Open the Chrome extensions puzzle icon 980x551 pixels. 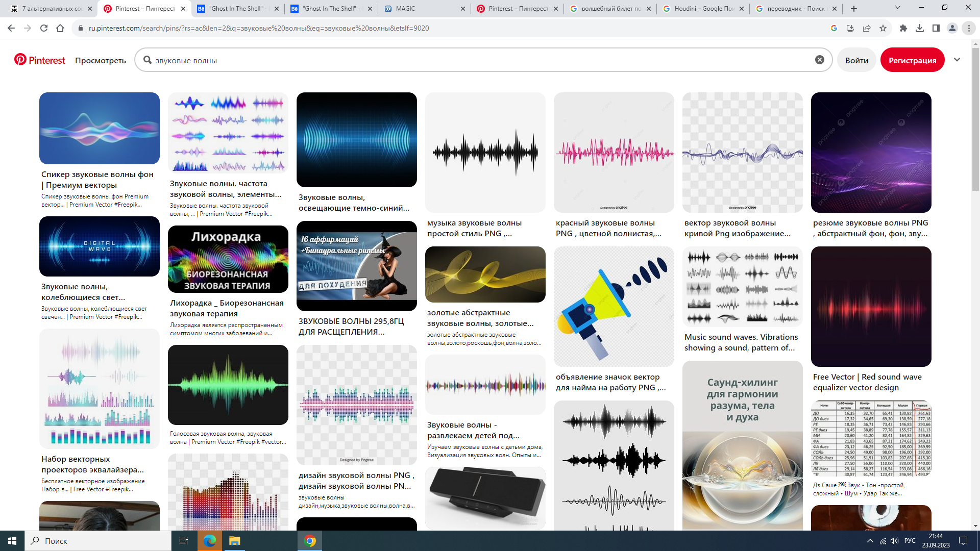(903, 28)
